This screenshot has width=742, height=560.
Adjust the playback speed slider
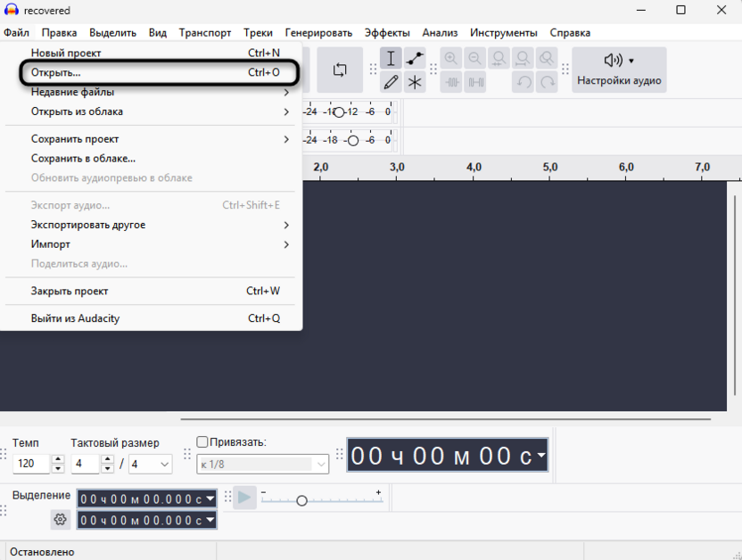(301, 499)
